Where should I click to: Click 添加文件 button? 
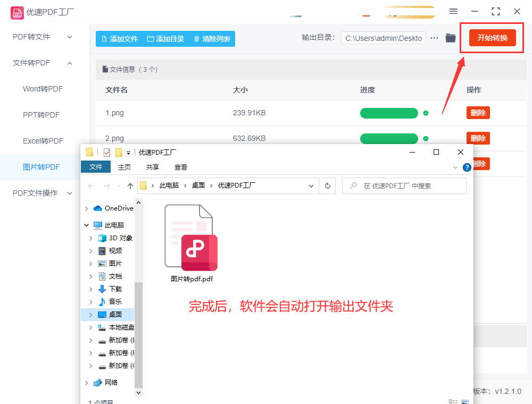point(120,39)
